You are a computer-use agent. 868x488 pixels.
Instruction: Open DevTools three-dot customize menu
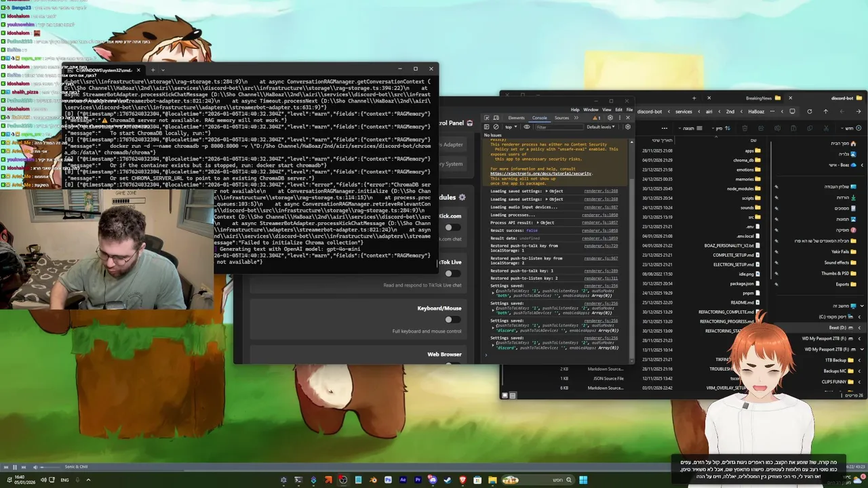pyautogui.click(x=620, y=118)
